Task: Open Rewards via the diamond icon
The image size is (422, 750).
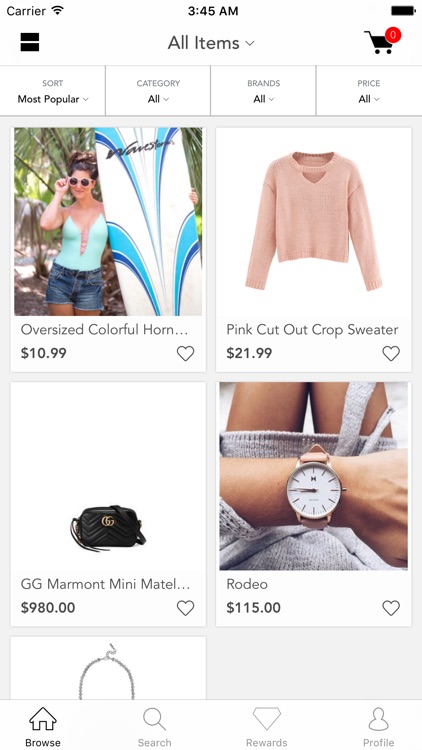Action: tap(267, 719)
